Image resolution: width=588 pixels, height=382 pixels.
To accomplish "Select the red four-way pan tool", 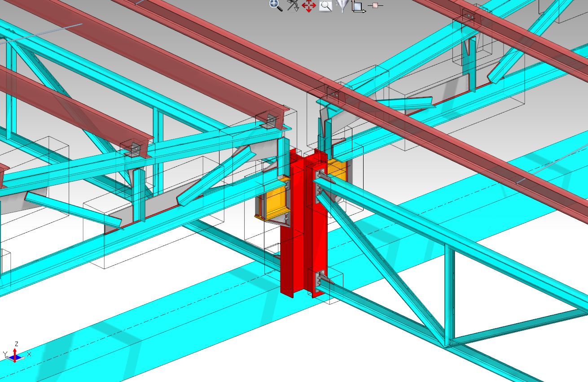I will (x=309, y=6).
